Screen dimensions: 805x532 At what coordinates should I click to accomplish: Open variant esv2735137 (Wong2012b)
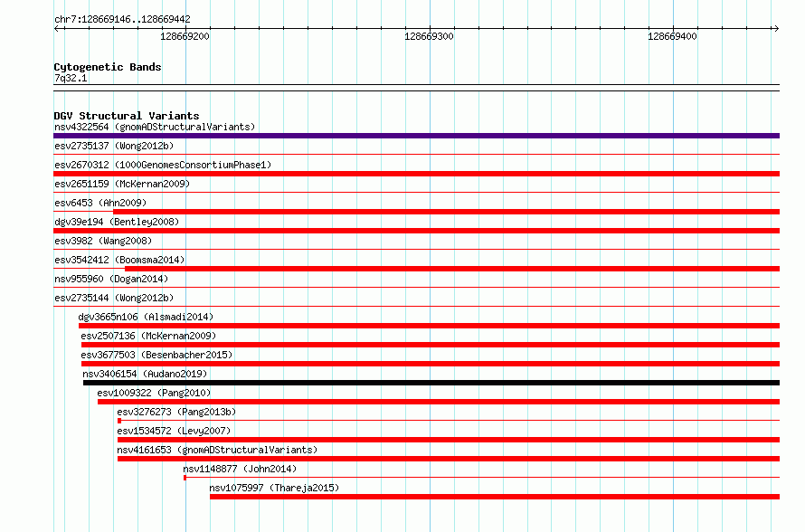click(x=114, y=146)
